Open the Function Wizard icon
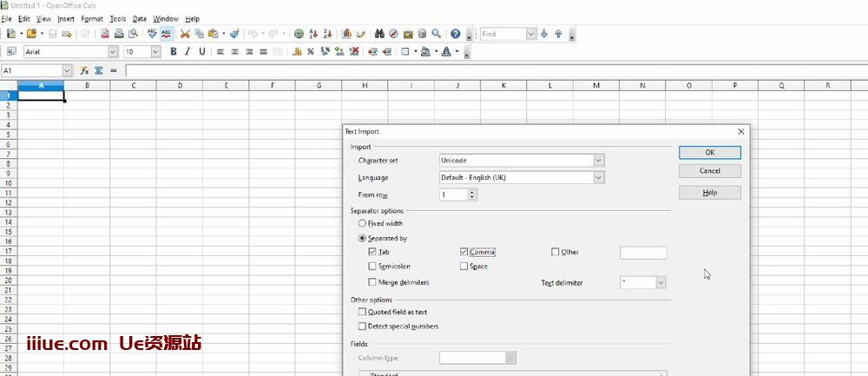Image resolution: width=868 pixels, height=376 pixels. tap(85, 70)
